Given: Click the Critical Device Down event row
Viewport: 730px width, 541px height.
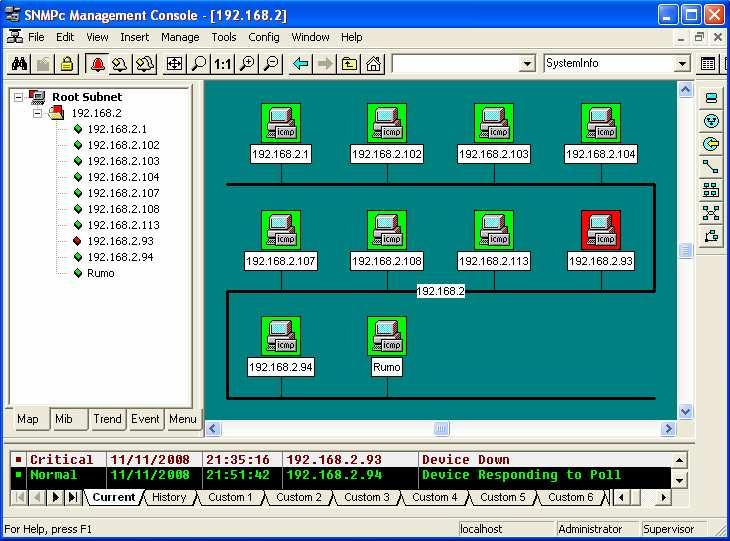Looking at the screenshot, I should click(340, 460).
